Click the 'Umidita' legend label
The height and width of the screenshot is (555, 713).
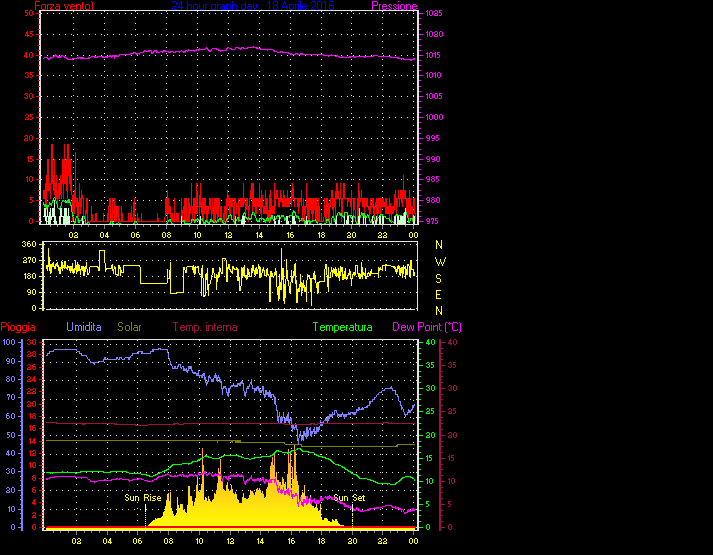point(84,327)
